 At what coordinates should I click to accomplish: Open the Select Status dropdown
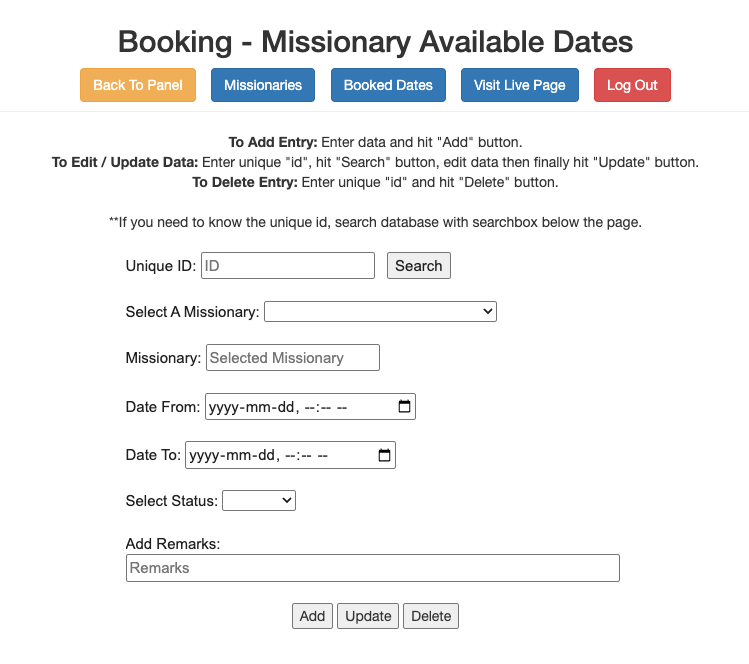click(x=259, y=500)
